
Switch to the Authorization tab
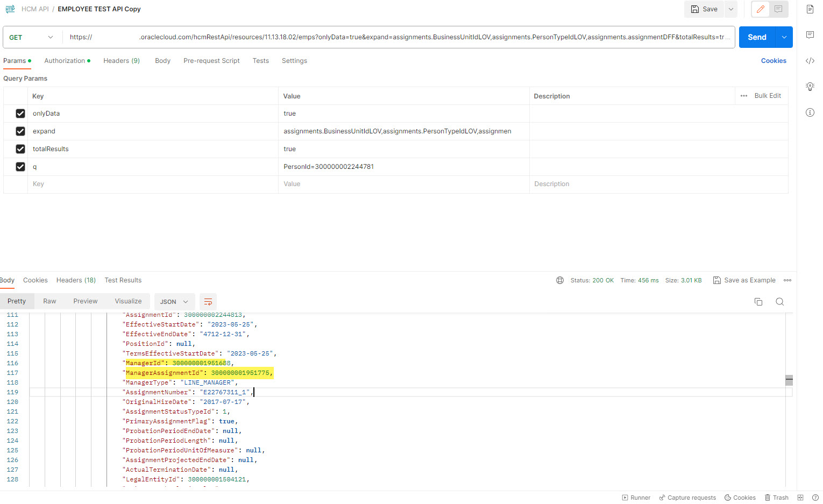pyautogui.click(x=67, y=61)
